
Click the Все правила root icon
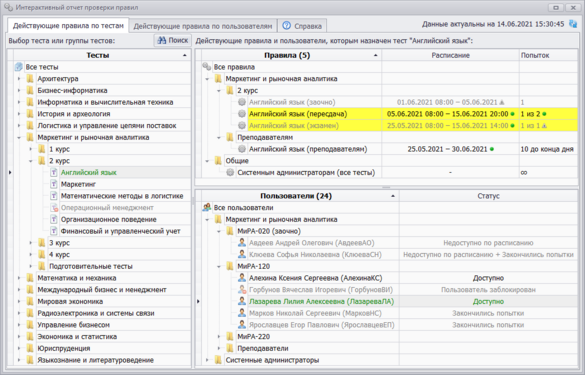[207, 67]
